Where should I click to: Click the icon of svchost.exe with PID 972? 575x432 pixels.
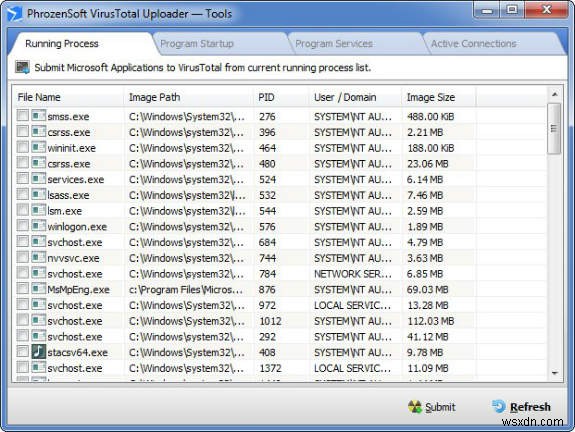[39, 305]
